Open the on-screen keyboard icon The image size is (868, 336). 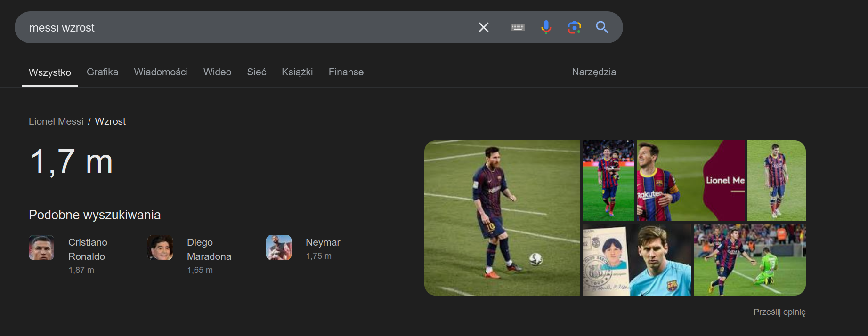(518, 27)
